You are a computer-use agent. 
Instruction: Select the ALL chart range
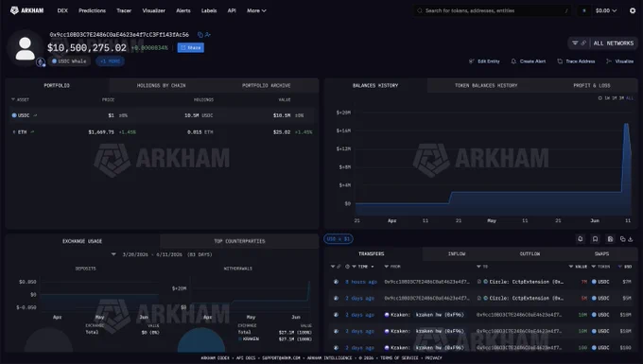pyautogui.click(x=630, y=98)
